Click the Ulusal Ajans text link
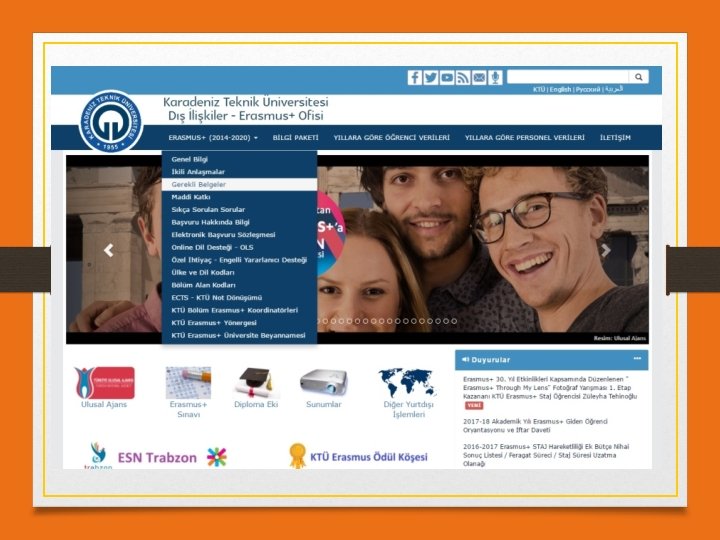Image resolution: width=720 pixels, height=540 pixels. (x=104, y=405)
